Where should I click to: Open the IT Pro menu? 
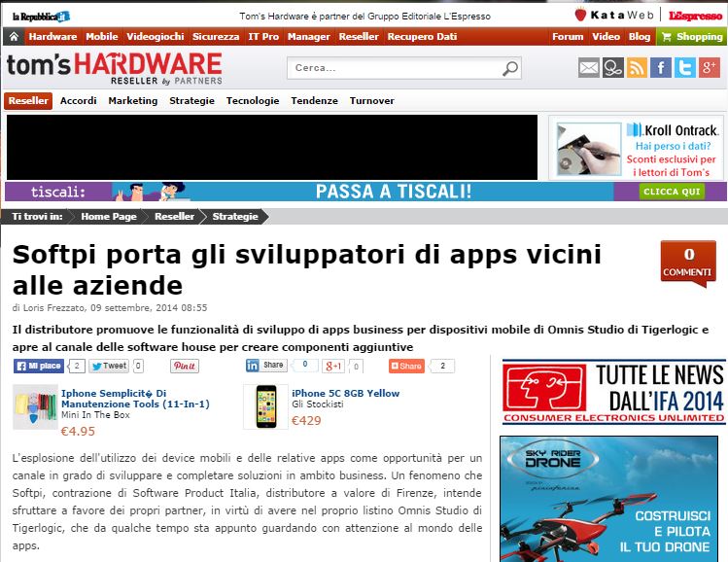[263, 37]
